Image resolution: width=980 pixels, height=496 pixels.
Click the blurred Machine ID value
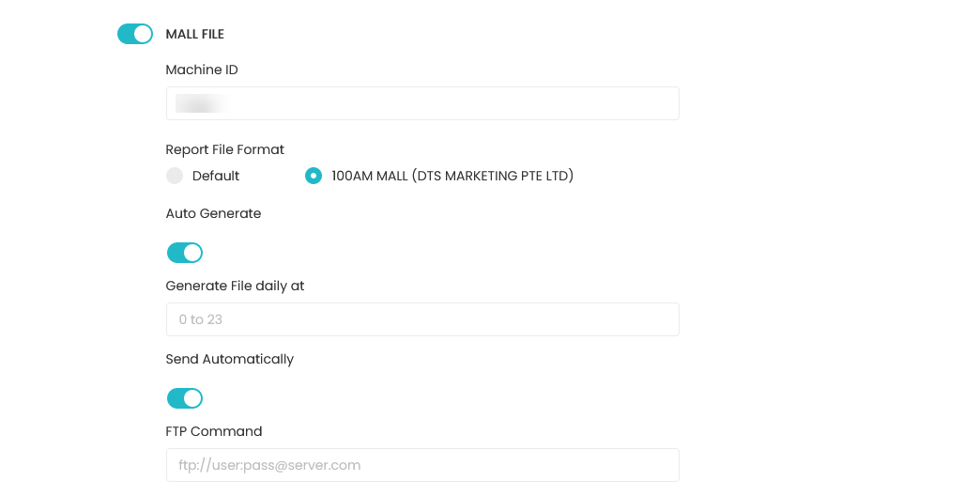[x=201, y=103]
